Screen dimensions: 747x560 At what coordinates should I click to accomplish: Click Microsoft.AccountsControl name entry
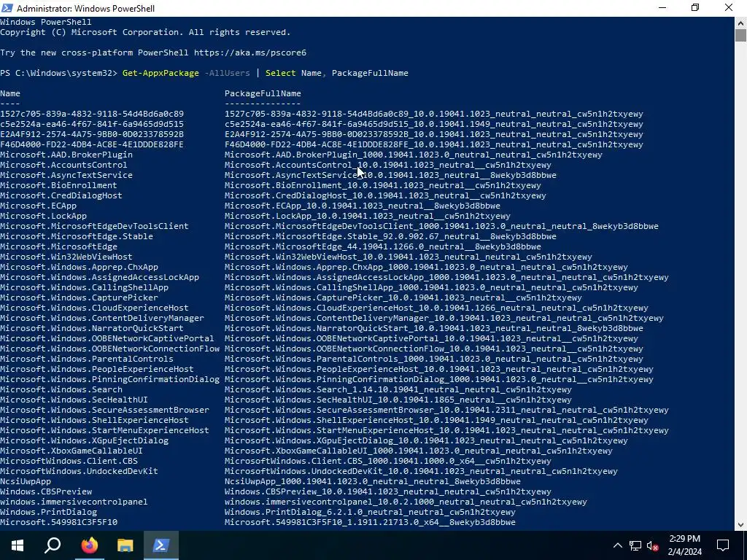(63, 165)
